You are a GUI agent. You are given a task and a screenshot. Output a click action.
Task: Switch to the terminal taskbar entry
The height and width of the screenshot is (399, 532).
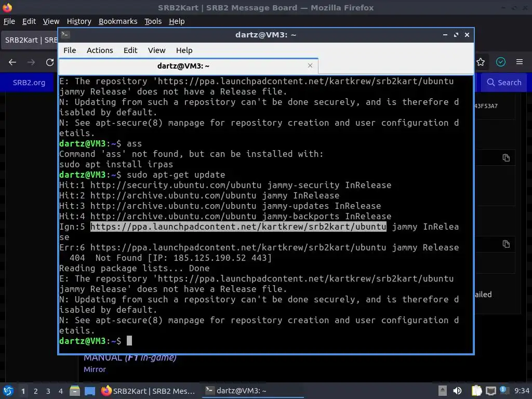coord(253,391)
